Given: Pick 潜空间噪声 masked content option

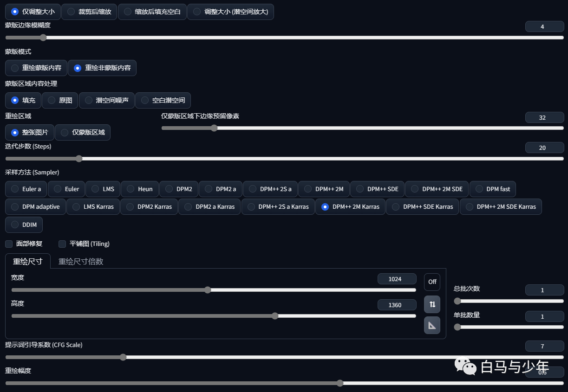Looking at the screenshot, I should pyautogui.click(x=106, y=100).
